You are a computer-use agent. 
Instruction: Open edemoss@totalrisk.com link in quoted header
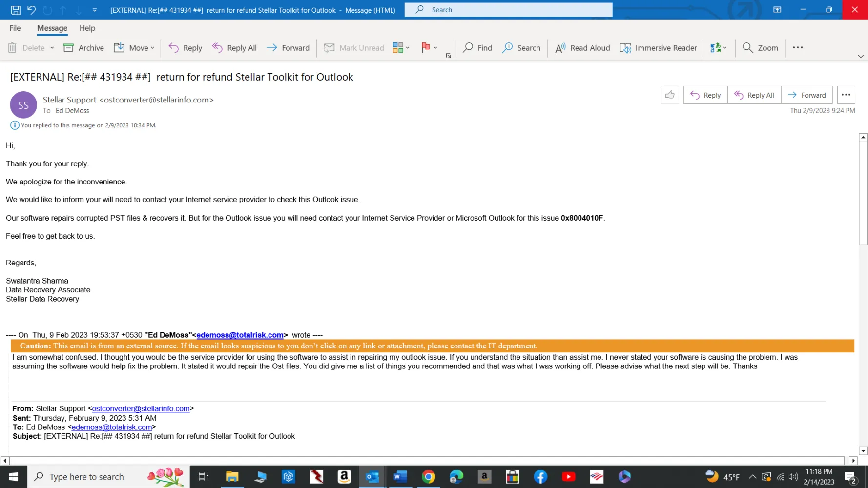(240, 335)
